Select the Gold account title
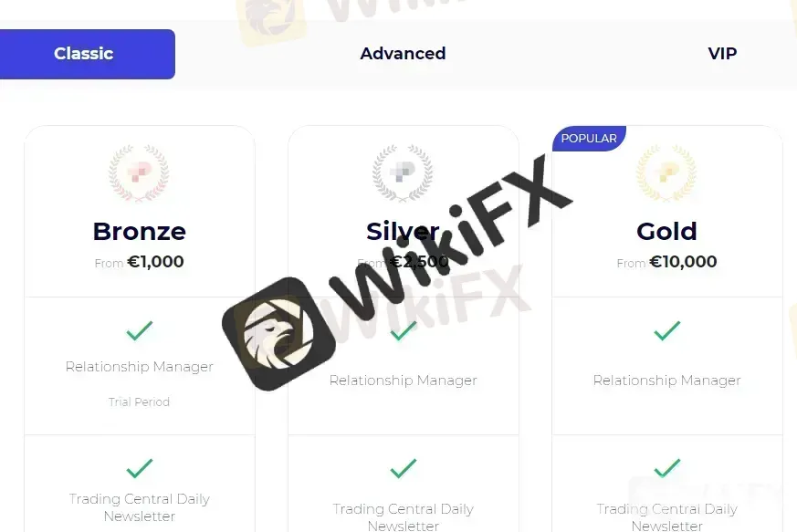 (x=666, y=232)
